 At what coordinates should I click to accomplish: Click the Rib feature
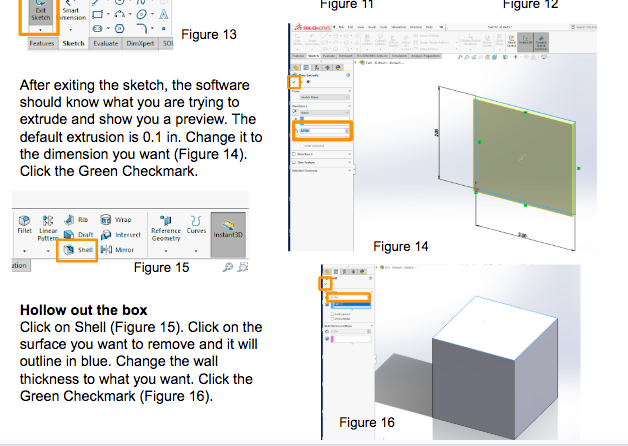[x=76, y=219]
